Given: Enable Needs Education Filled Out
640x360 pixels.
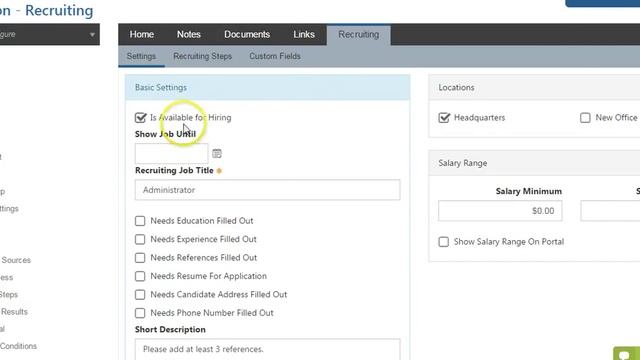Looking at the screenshot, I should (x=140, y=221).
